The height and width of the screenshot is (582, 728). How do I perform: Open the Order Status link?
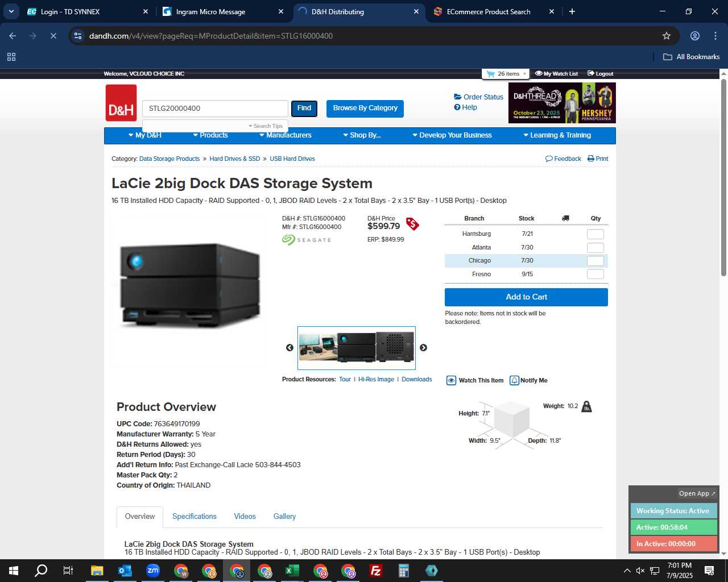click(x=478, y=97)
